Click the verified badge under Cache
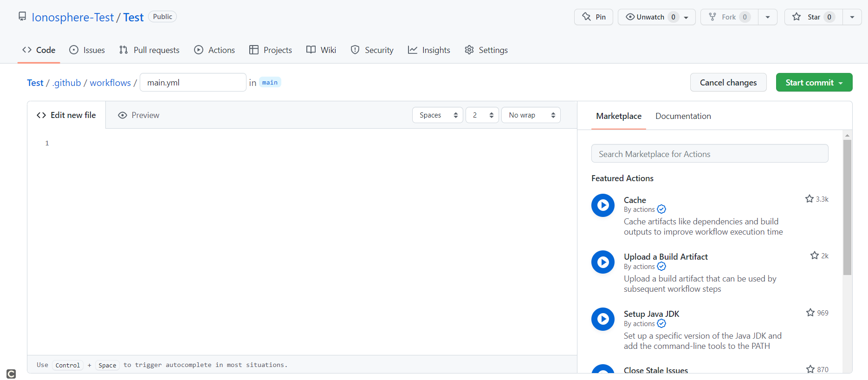 [x=661, y=210]
